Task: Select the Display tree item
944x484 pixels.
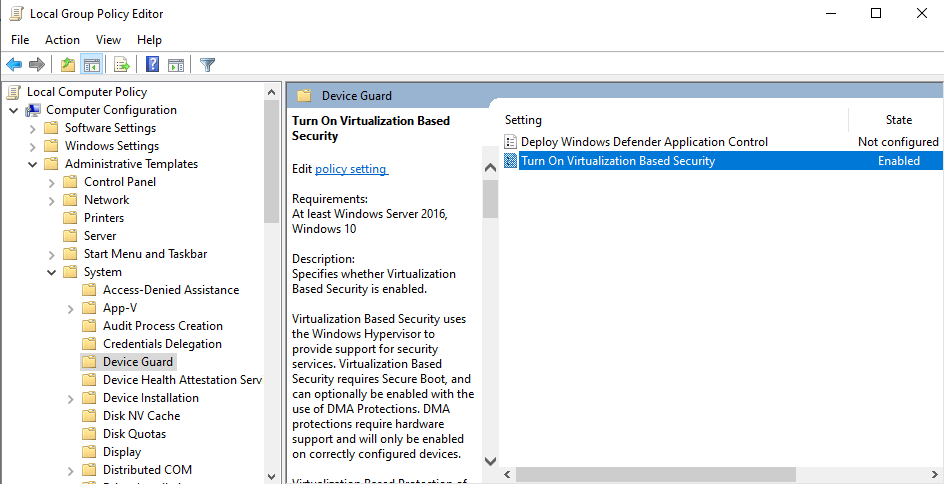Action: [x=122, y=452]
